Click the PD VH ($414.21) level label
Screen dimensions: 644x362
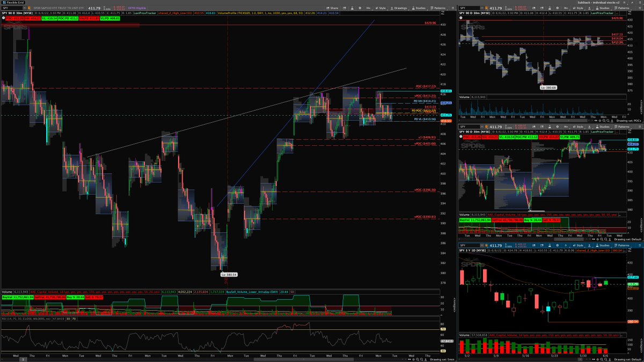(x=425, y=101)
